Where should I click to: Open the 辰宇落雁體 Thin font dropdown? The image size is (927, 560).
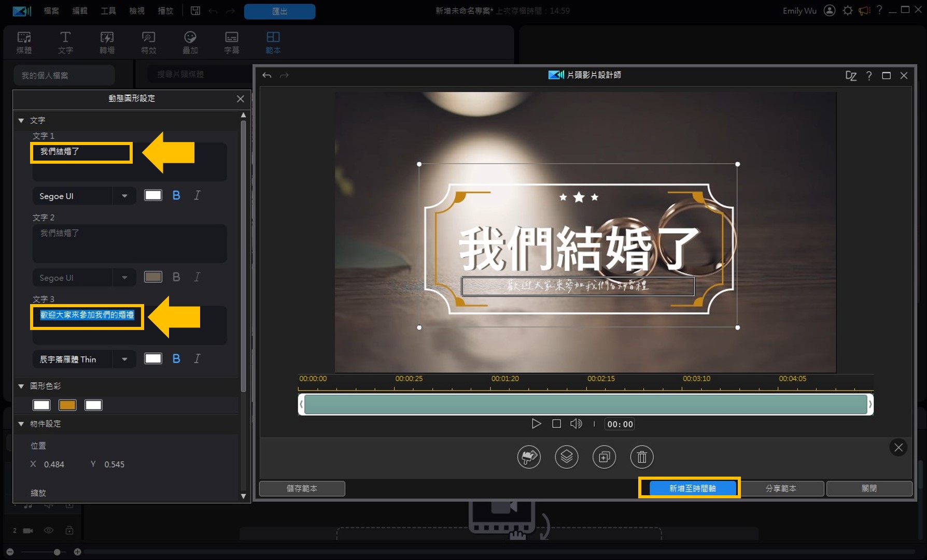124,358
